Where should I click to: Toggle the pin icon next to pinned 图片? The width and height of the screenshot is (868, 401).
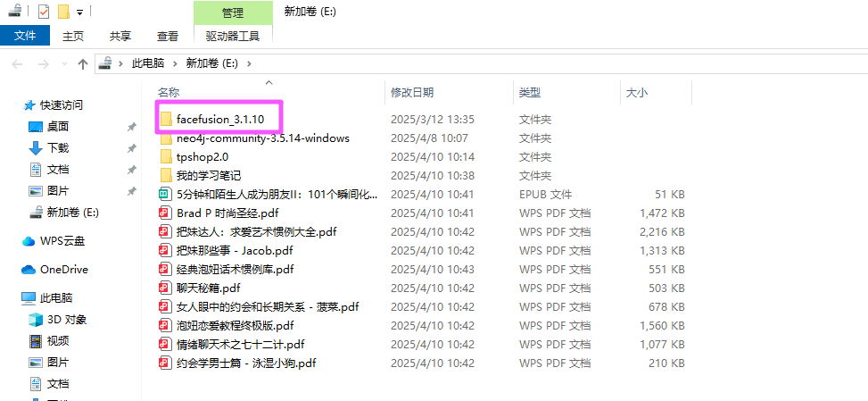[x=132, y=191]
